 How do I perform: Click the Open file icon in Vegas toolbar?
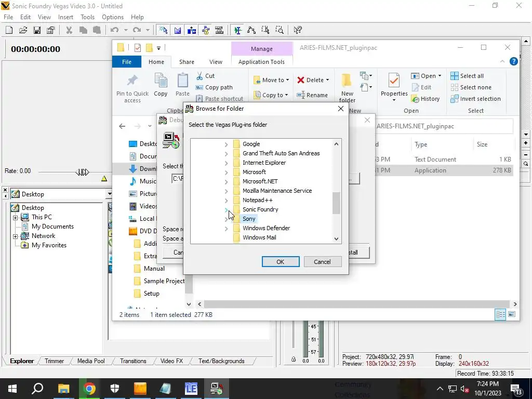point(23,30)
